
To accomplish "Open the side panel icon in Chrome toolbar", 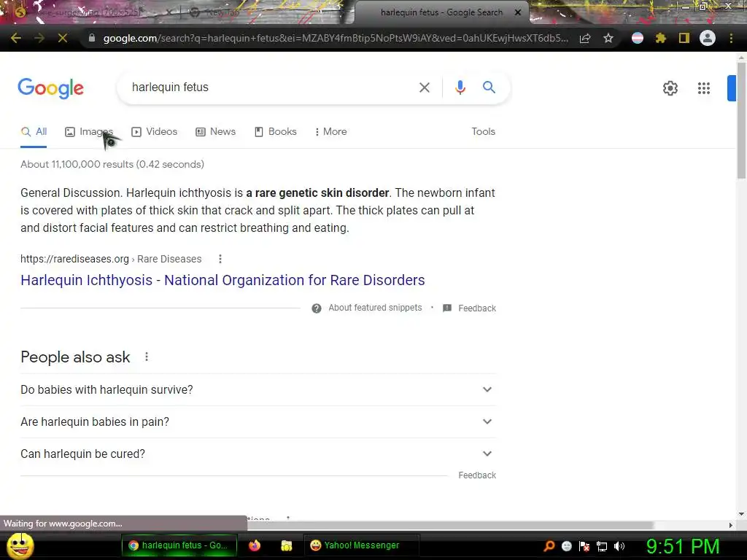I will 684,38.
